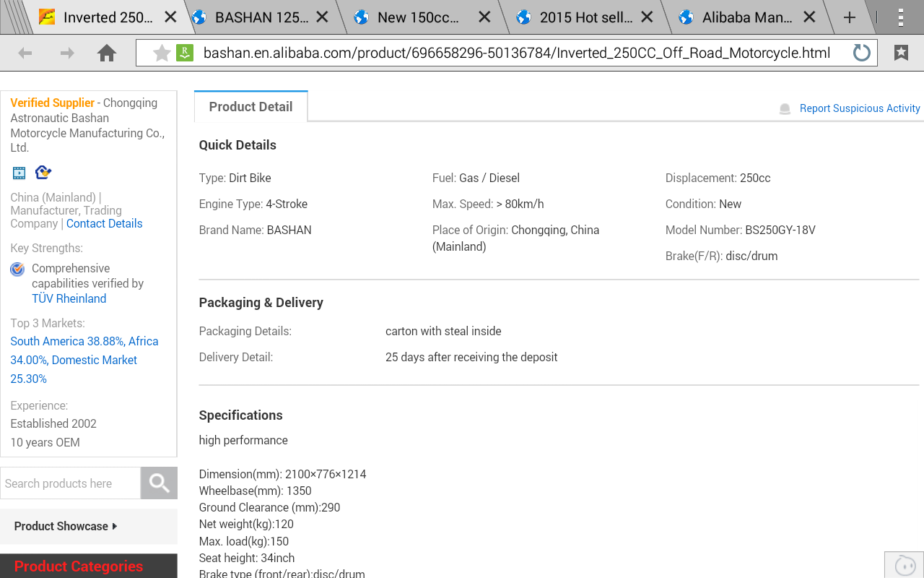Focus the Search products here field

pyautogui.click(x=70, y=483)
